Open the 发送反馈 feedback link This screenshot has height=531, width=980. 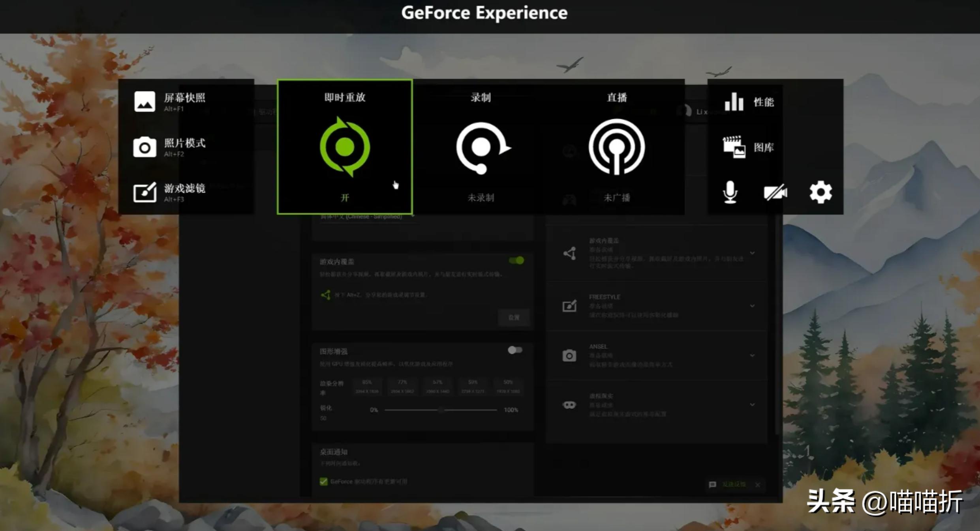[x=734, y=484]
